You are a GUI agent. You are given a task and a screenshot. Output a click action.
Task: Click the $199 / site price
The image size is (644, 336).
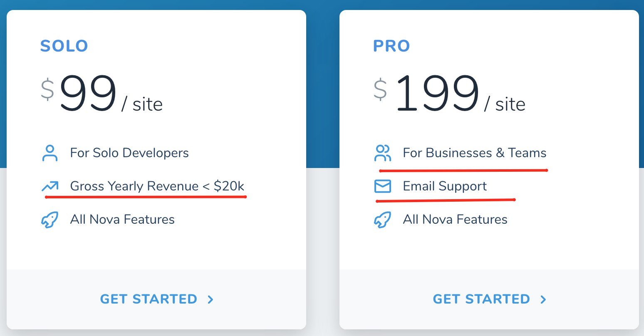click(449, 94)
